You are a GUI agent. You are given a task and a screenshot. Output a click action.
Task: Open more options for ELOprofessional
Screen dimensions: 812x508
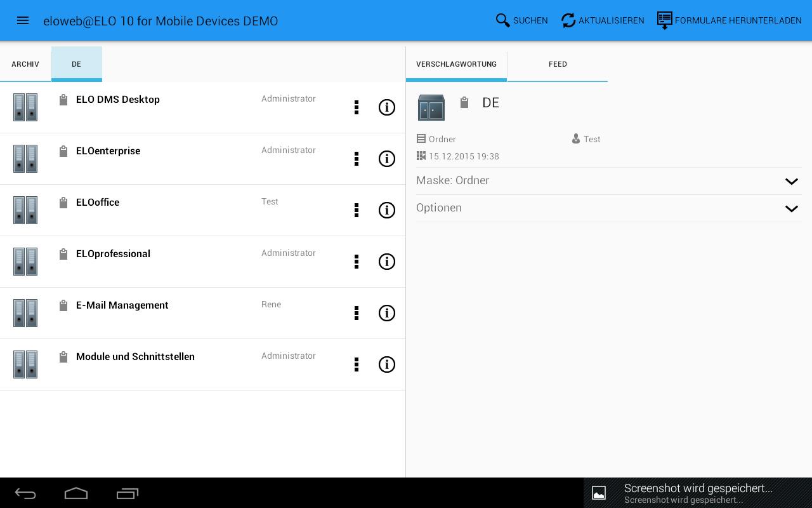[x=357, y=262]
